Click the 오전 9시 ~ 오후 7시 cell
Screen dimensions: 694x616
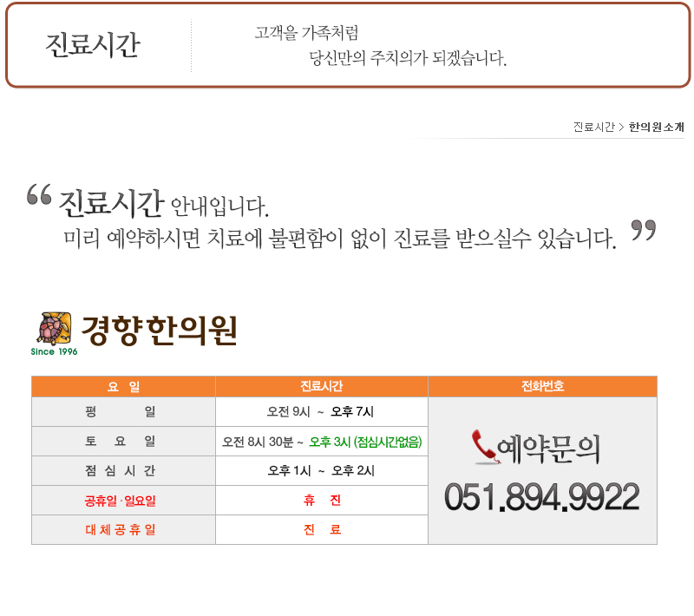coord(320,412)
